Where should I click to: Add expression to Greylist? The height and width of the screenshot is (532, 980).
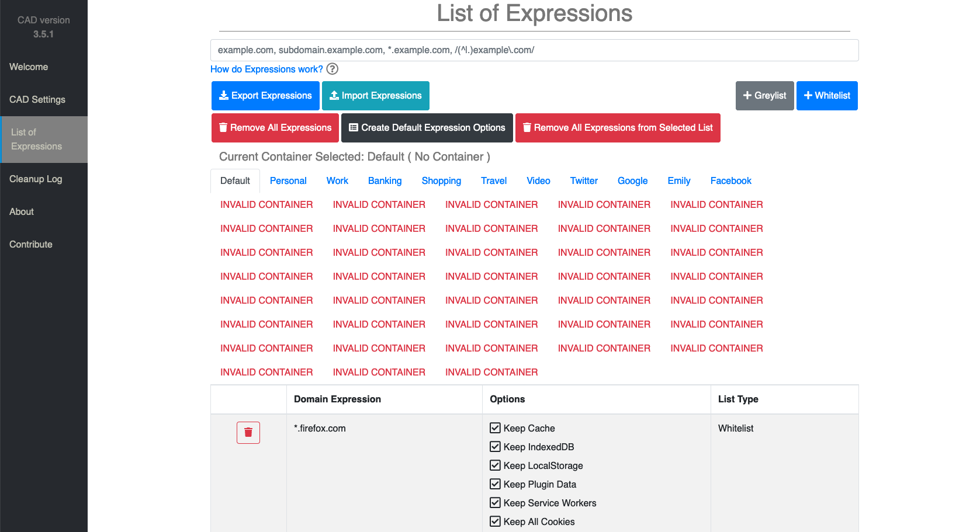pyautogui.click(x=764, y=96)
